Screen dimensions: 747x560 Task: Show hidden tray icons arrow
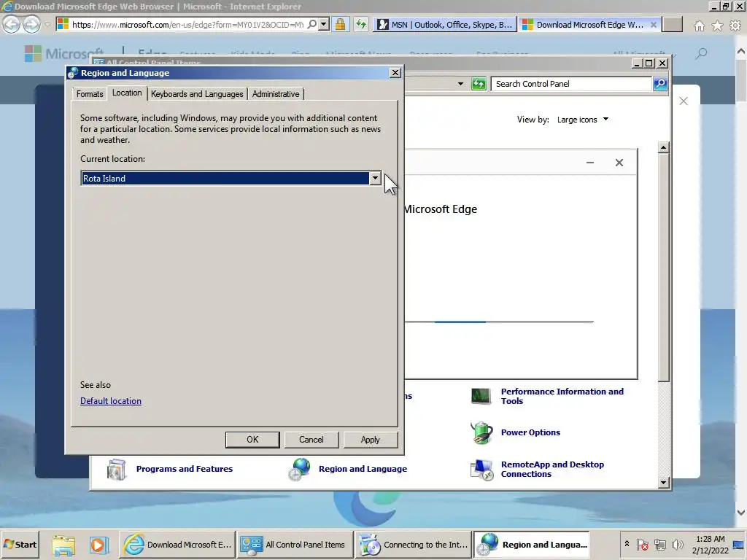[627, 544]
